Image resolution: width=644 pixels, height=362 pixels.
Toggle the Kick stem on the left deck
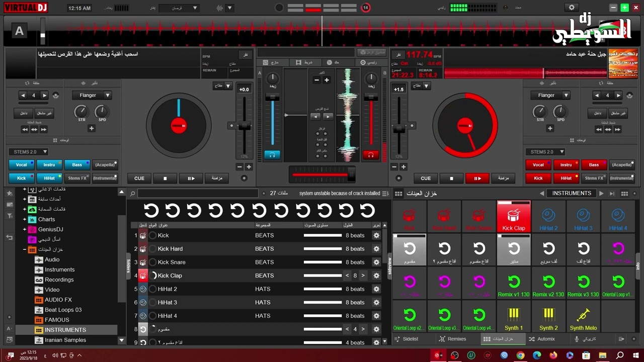22,178
